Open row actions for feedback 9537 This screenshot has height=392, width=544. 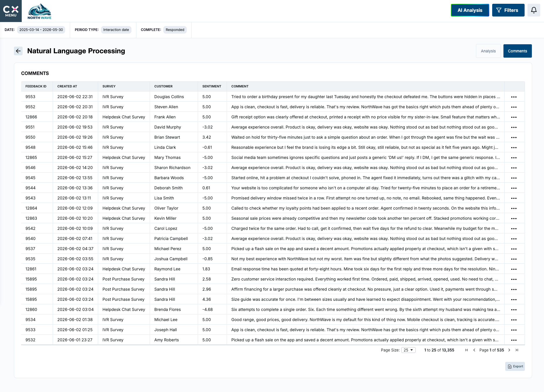point(514,249)
